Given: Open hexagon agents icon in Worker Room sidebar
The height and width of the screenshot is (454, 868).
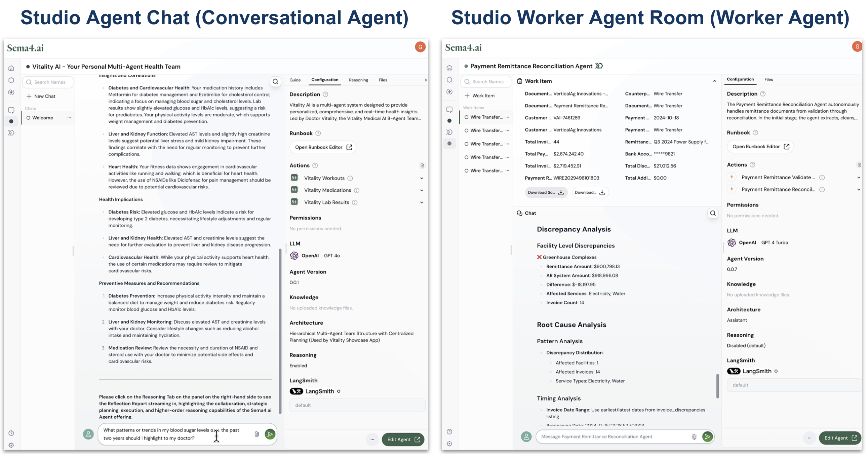Looking at the screenshot, I should 449,80.
